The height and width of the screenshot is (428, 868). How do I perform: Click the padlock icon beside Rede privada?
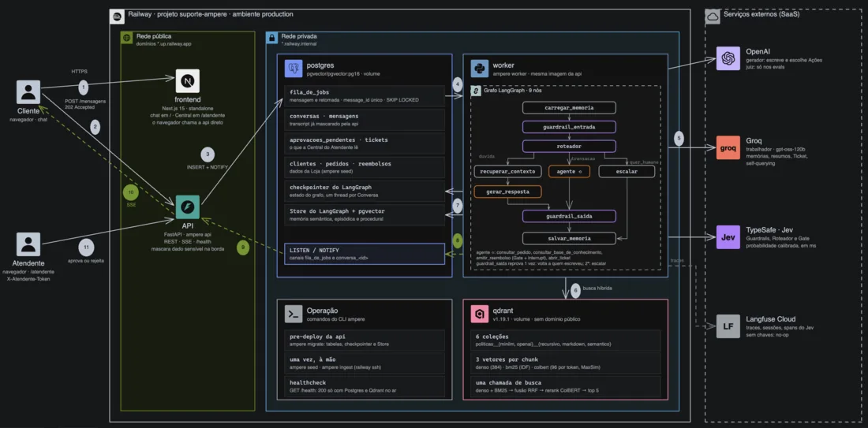(272, 38)
